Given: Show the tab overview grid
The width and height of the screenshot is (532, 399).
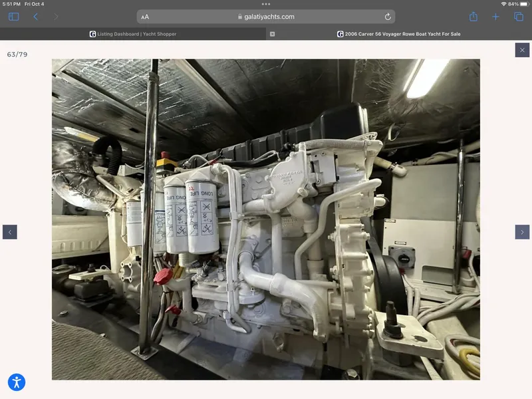Looking at the screenshot, I should point(518,17).
